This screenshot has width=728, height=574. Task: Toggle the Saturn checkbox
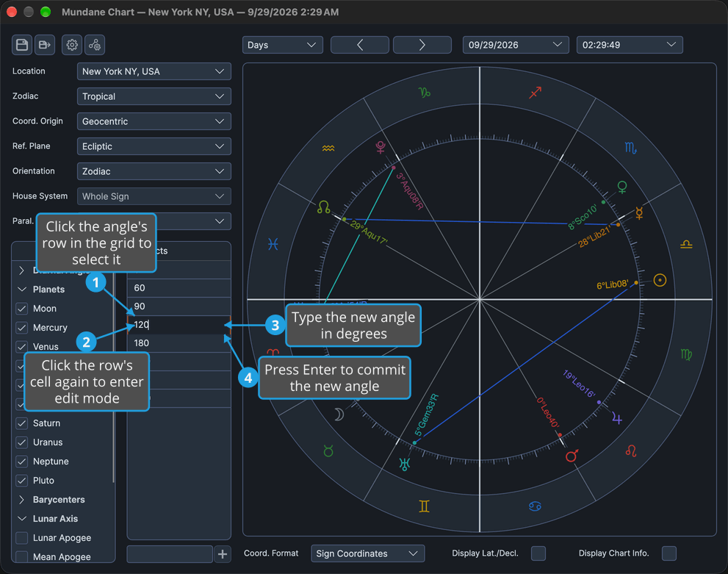point(22,423)
